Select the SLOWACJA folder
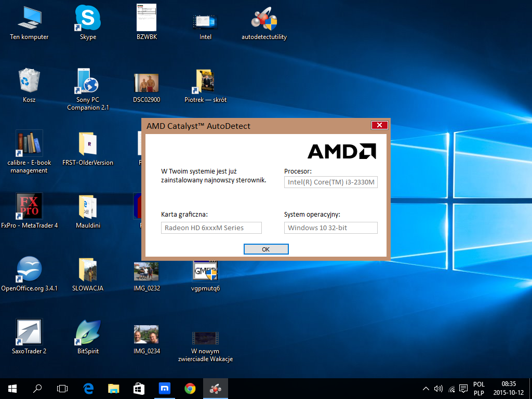The image size is (532, 399). coord(88,274)
